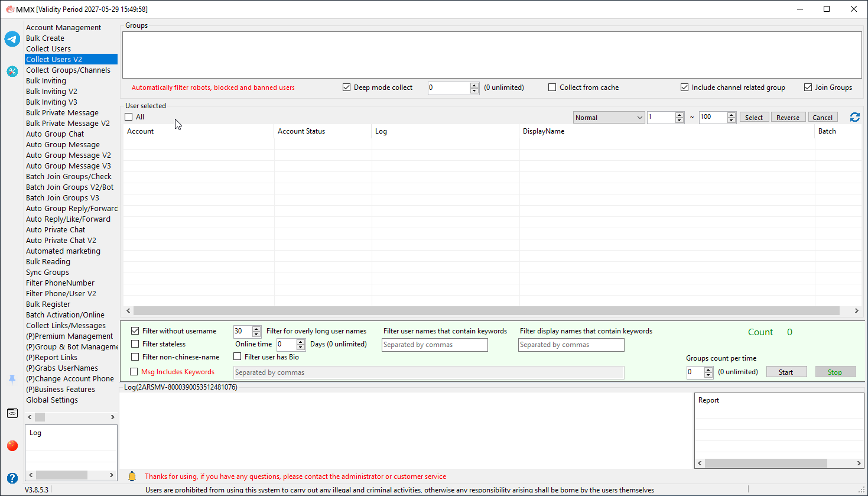Select Auto Group Message V2

(68, 155)
